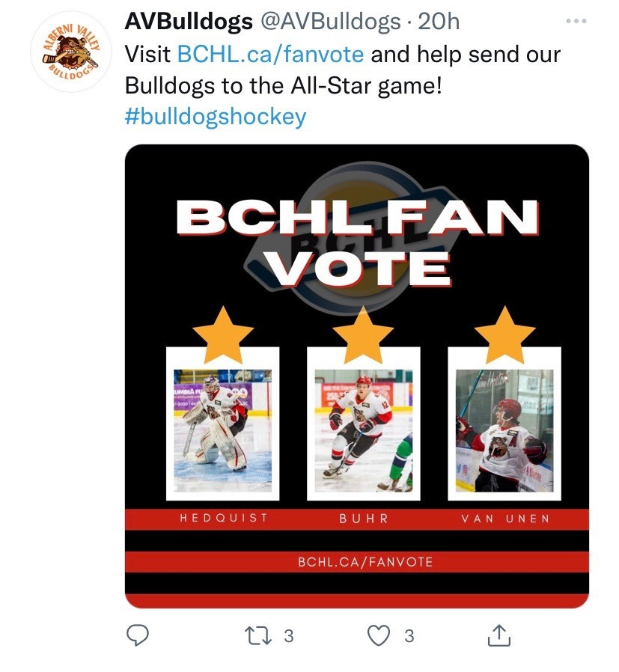
Task: Open the Van Unen player photo
Action: pyautogui.click(x=504, y=430)
